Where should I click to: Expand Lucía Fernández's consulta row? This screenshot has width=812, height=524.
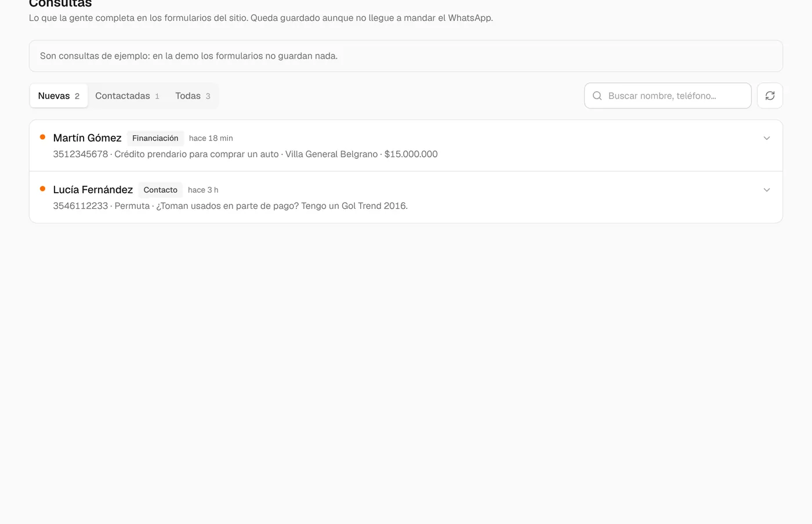point(766,190)
